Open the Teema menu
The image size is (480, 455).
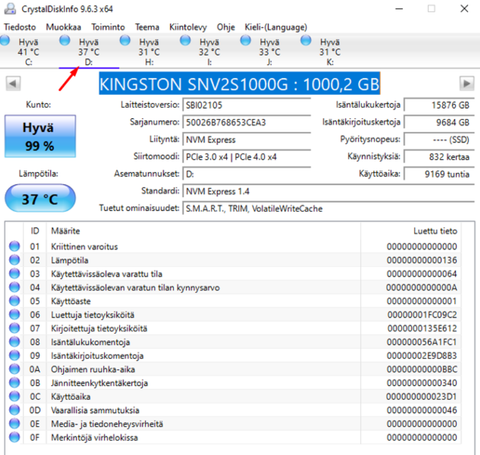[x=147, y=27]
